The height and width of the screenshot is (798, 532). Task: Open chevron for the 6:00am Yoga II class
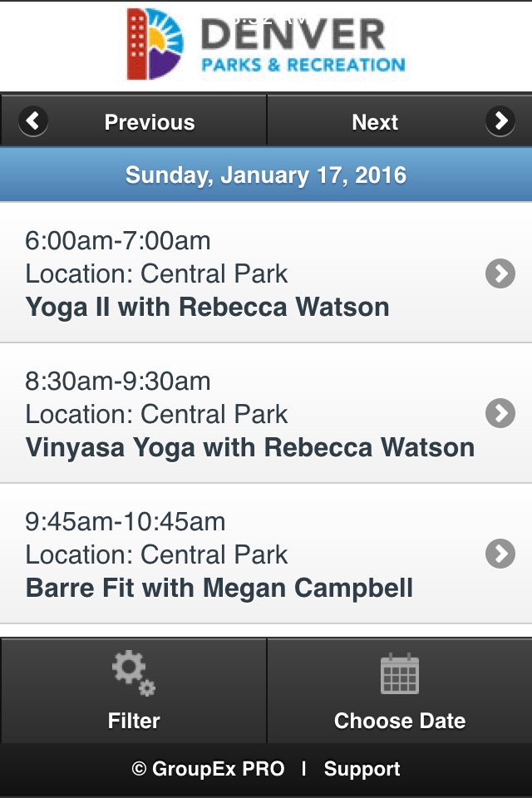pos(500,273)
